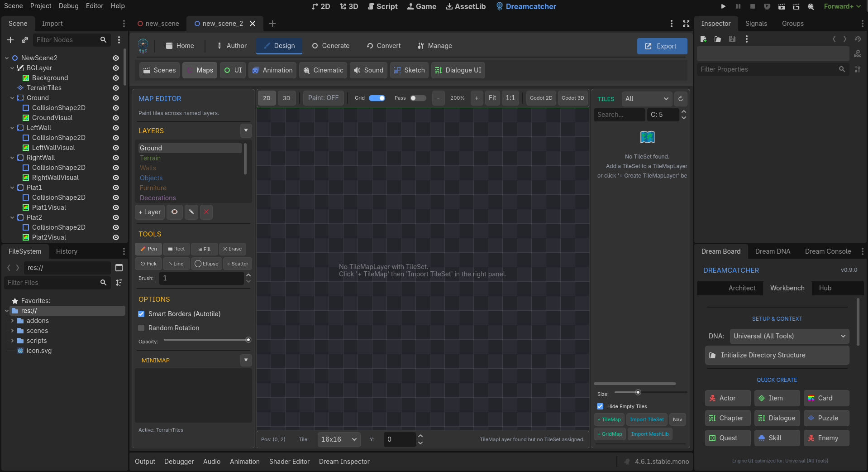Click the Export button
This screenshot has width=868, height=472.
(662, 46)
